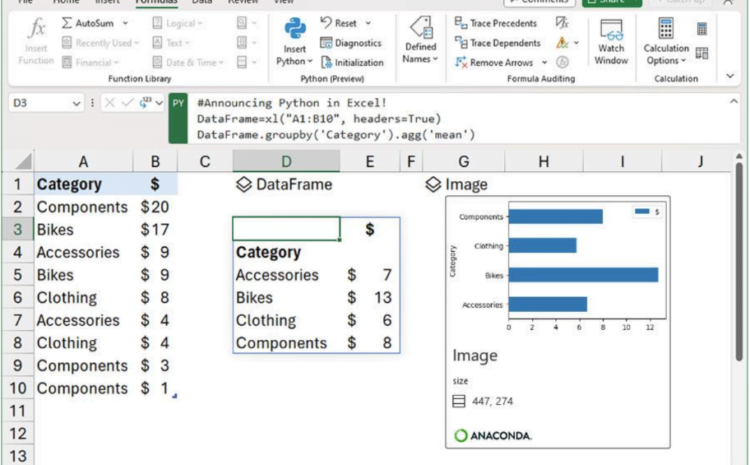Click the Insert Python icon
750x465 pixels.
295,29
